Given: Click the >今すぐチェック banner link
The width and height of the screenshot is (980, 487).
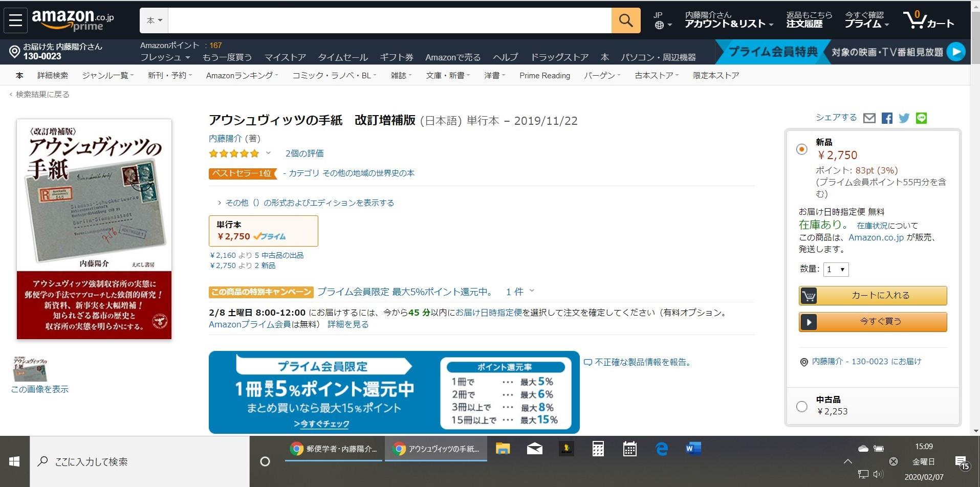Looking at the screenshot, I should point(321,424).
